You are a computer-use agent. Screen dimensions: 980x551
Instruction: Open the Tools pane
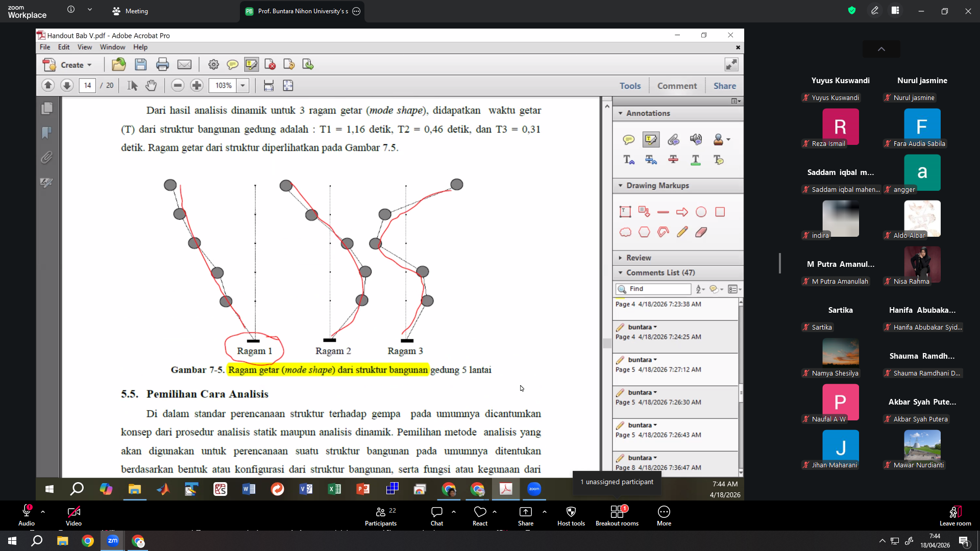tap(630, 86)
